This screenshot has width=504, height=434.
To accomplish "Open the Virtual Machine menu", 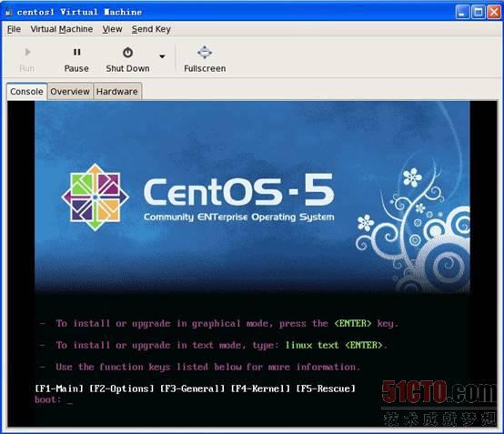I will (x=61, y=29).
